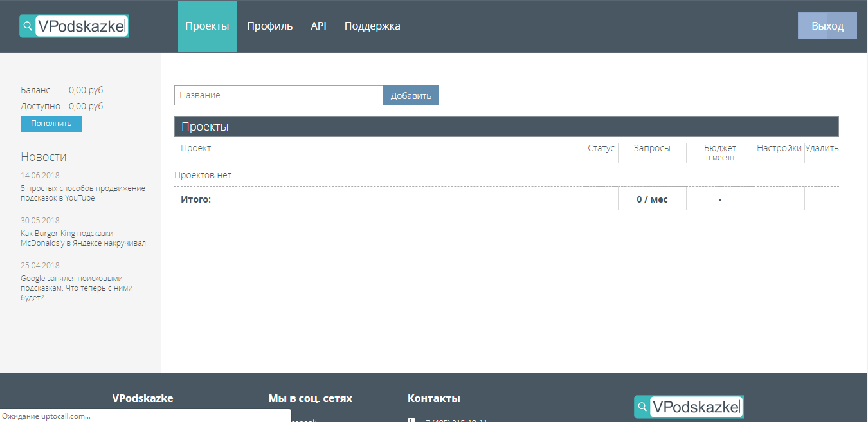Image resolution: width=868 pixels, height=422 pixels.
Task: Open the API section
Action: click(318, 26)
